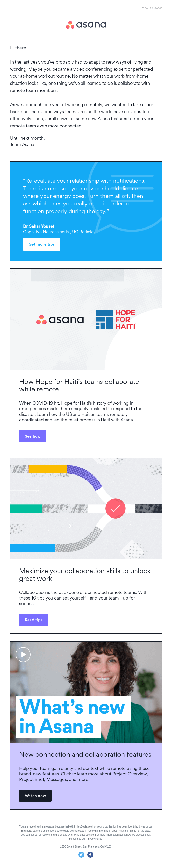The height and width of the screenshot is (868, 172).
Task: Open the Privacy Policy link
Action: (x=94, y=839)
